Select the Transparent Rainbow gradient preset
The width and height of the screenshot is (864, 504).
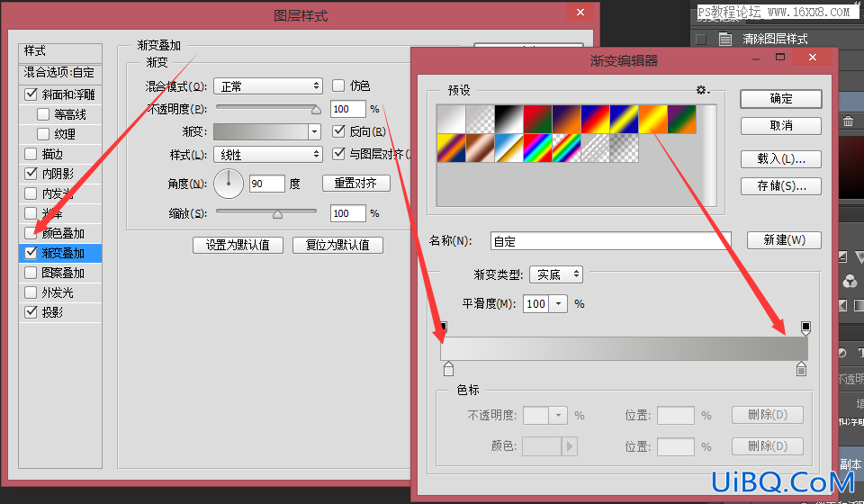(566, 148)
